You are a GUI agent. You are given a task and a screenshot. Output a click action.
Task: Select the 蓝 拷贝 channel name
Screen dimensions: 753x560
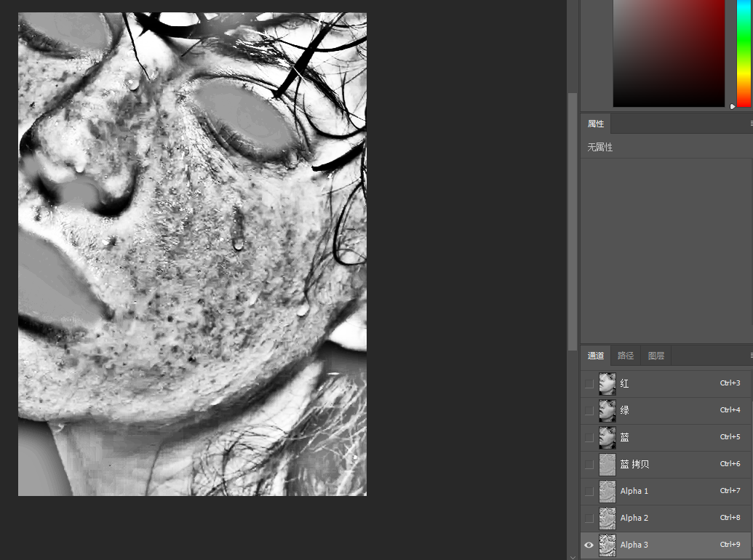[634, 464]
